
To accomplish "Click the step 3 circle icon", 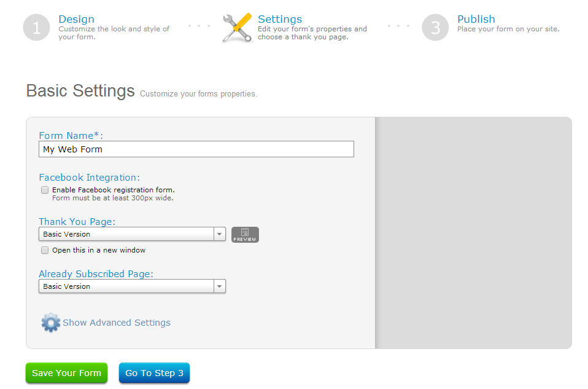I will [x=435, y=28].
